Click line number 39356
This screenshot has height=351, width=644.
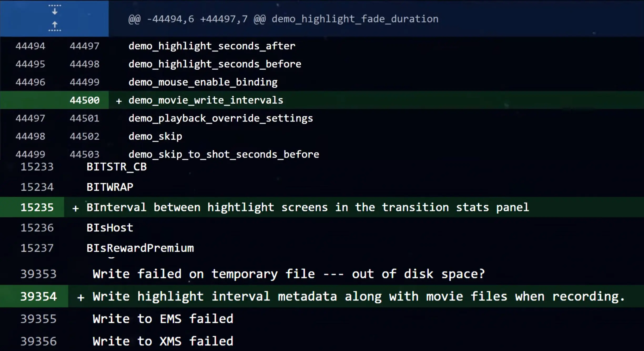[x=38, y=341]
